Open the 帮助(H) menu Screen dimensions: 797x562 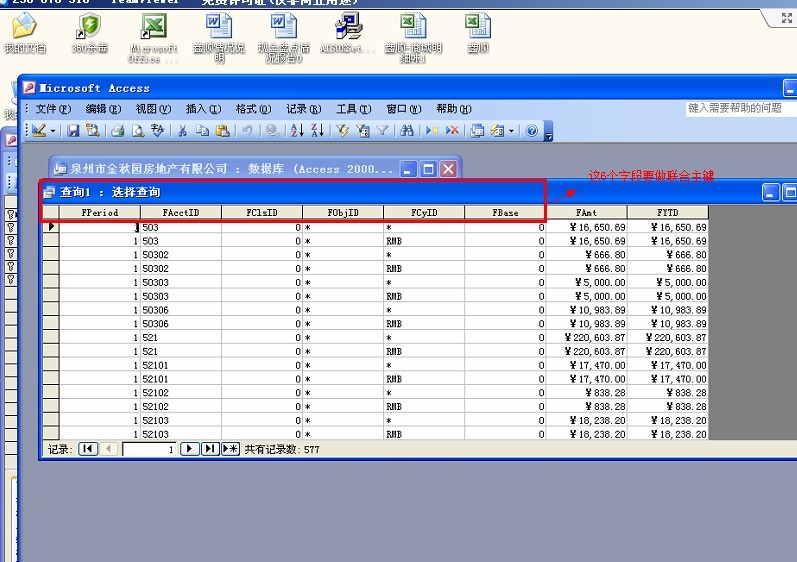[453, 109]
